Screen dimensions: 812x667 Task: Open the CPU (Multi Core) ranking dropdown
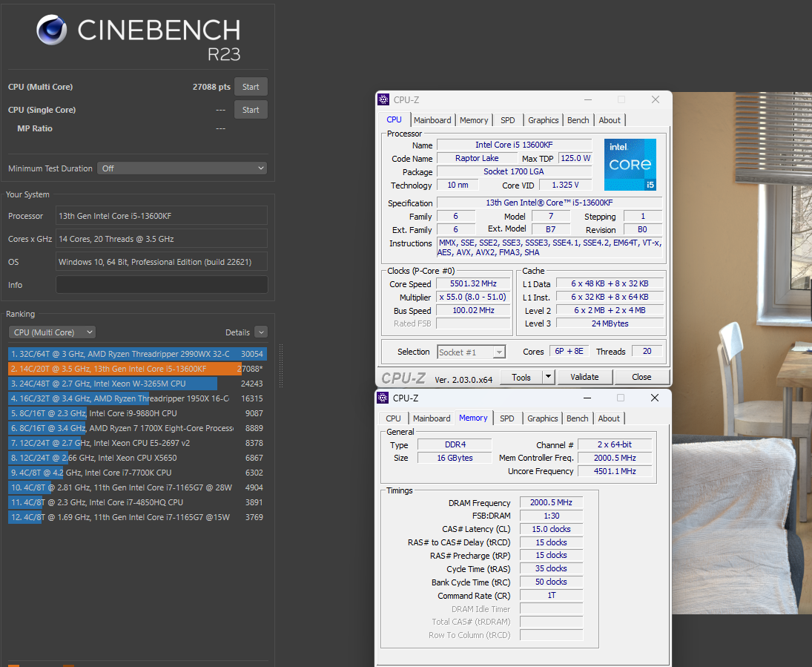click(x=53, y=332)
